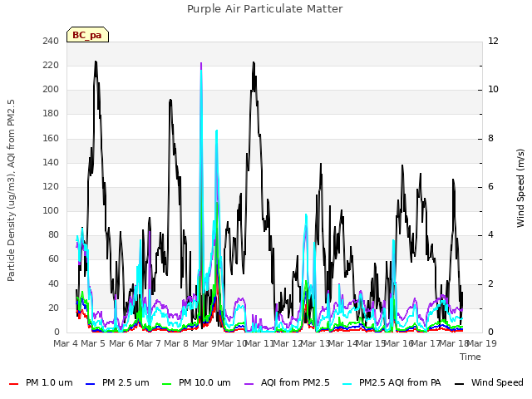Click the Mar 5 x-axis tick label
The height and width of the screenshot is (399, 532).
(x=93, y=343)
